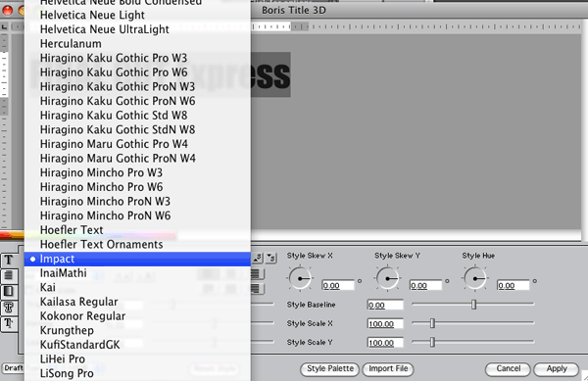Select Hiragino Kaku Gothic ProN W6
Screen dimensions: 588x381
pyautogui.click(x=137, y=101)
